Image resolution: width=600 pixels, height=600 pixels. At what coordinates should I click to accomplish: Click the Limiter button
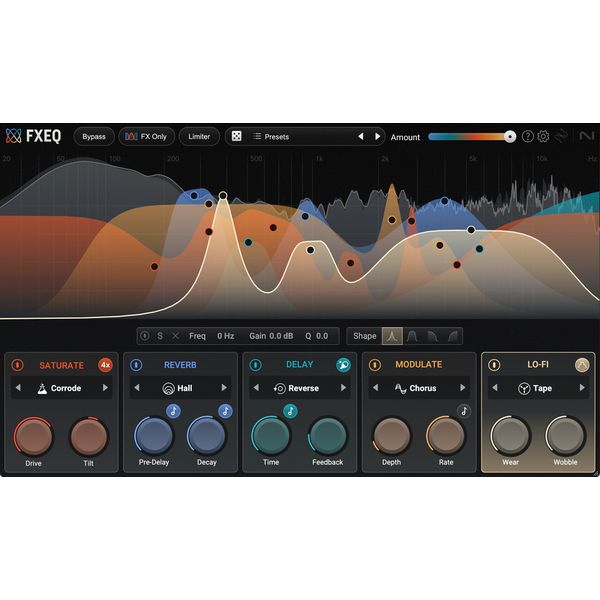coord(199,136)
